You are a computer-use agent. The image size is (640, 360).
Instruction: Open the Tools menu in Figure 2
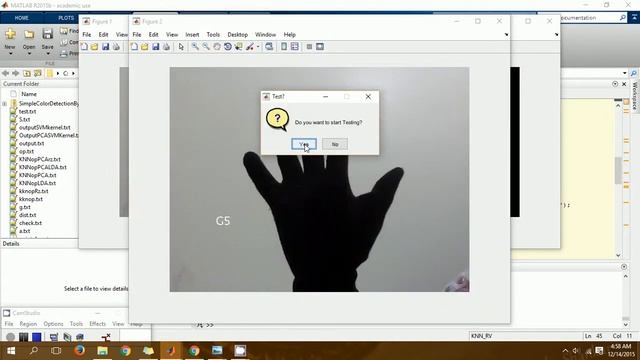point(213,35)
